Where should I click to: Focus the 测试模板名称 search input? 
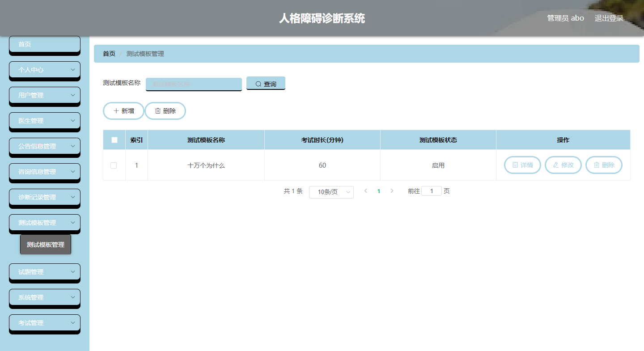pyautogui.click(x=194, y=84)
